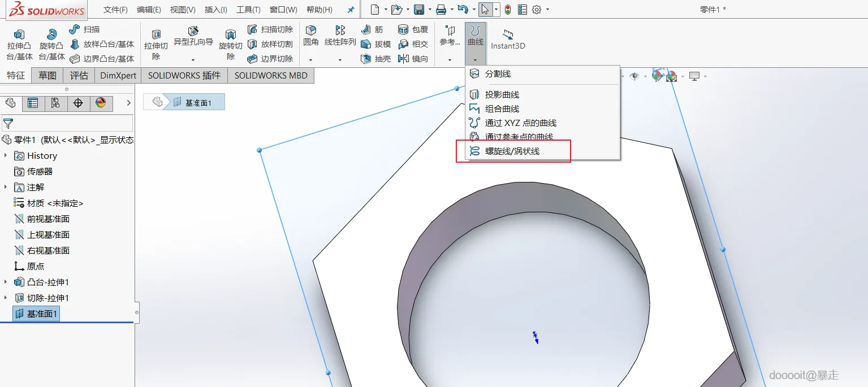Click the Open file folder icon

coord(397,10)
